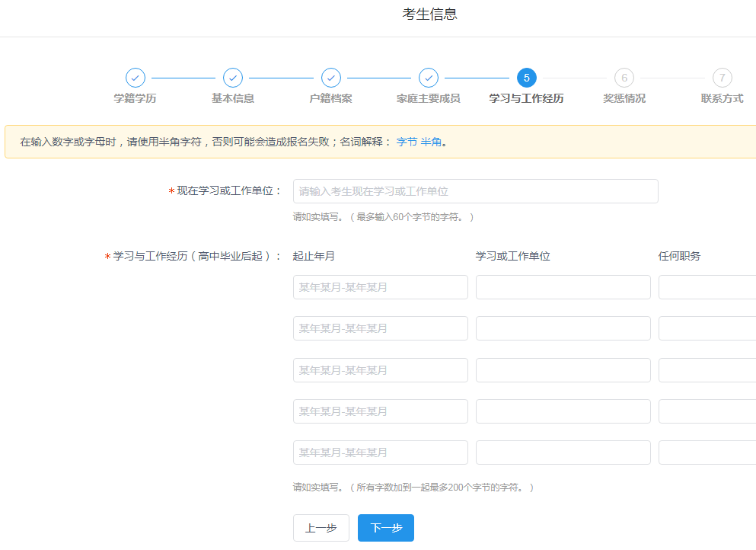Click the second-row 任何职务 field
Viewport: 756px width, 550px height.
pyautogui.click(x=707, y=328)
